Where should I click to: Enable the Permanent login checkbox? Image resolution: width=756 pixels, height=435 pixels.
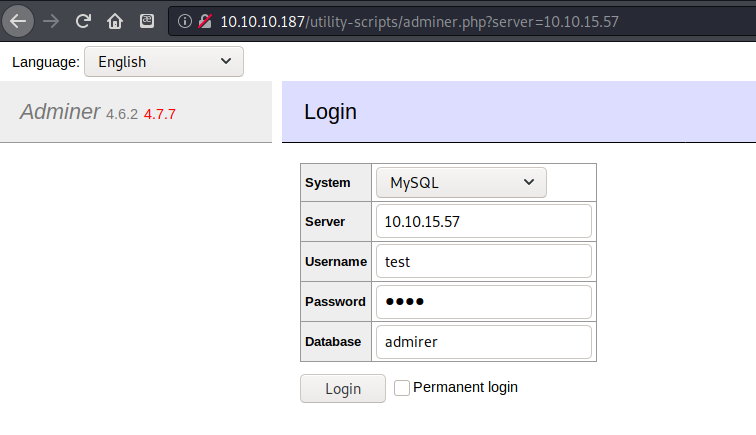(402, 388)
